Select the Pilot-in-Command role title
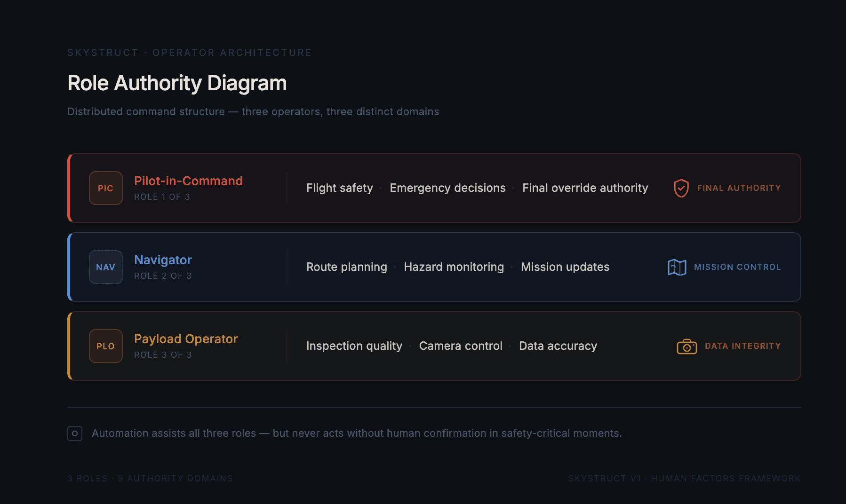The width and height of the screenshot is (846, 504). pyautogui.click(x=188, y=181)
